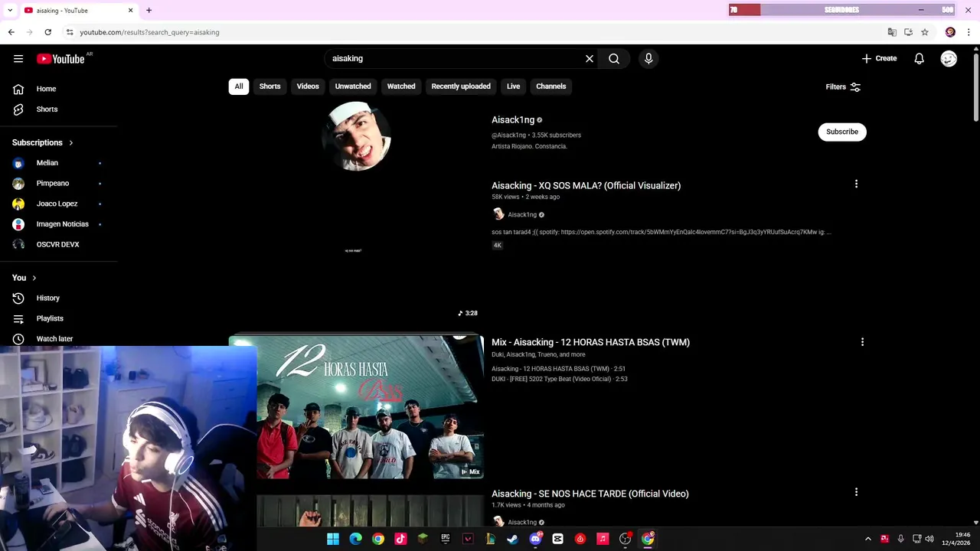Select the Channels filter chip
The image size is (980, 551).
[551, 86]
